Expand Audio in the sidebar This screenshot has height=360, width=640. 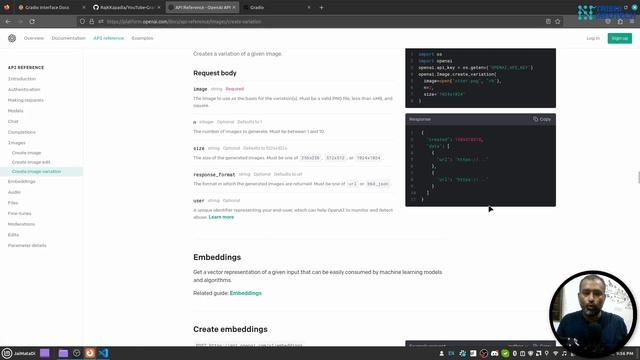click(14, 192)
